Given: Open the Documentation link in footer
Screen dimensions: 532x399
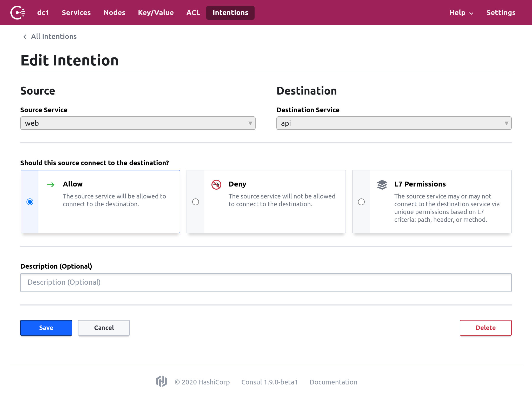Looking at the screenshot, I should 333,382.
